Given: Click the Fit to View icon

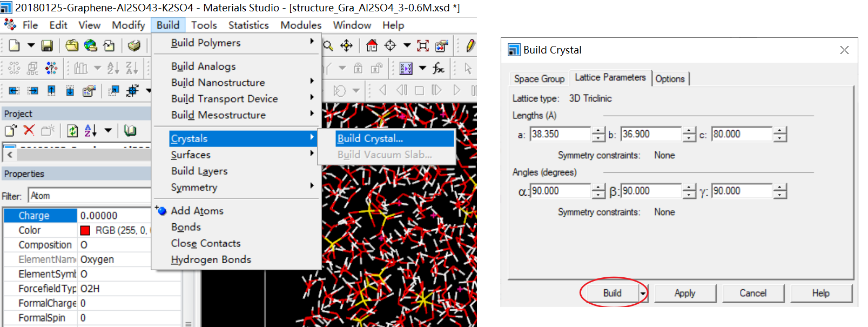Looking at the screenshot, I should pos(423,45).
